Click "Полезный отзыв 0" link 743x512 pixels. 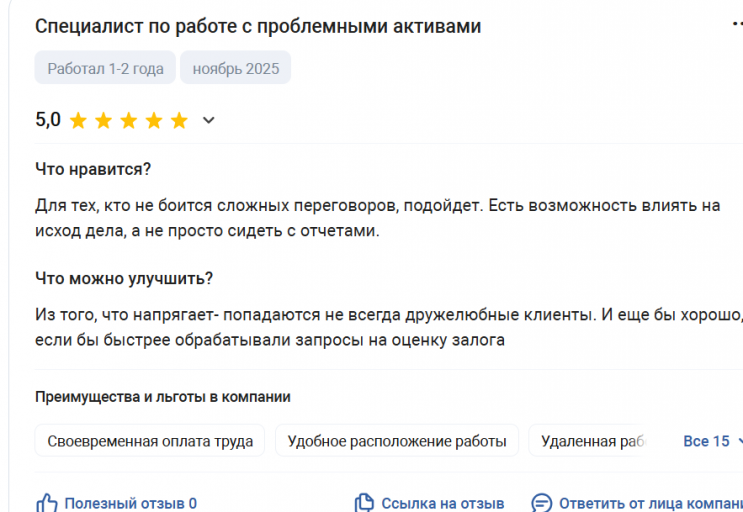[x=130, y=503]
